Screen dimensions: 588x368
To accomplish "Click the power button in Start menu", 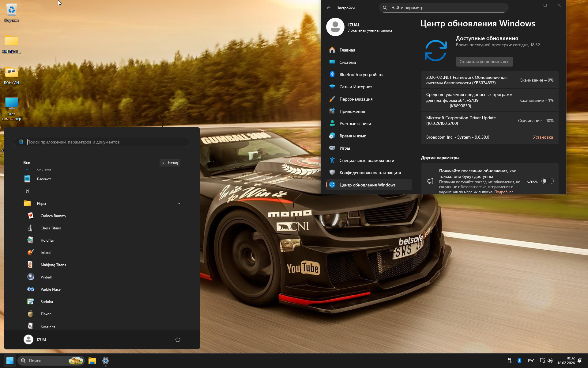I will 178,339.
